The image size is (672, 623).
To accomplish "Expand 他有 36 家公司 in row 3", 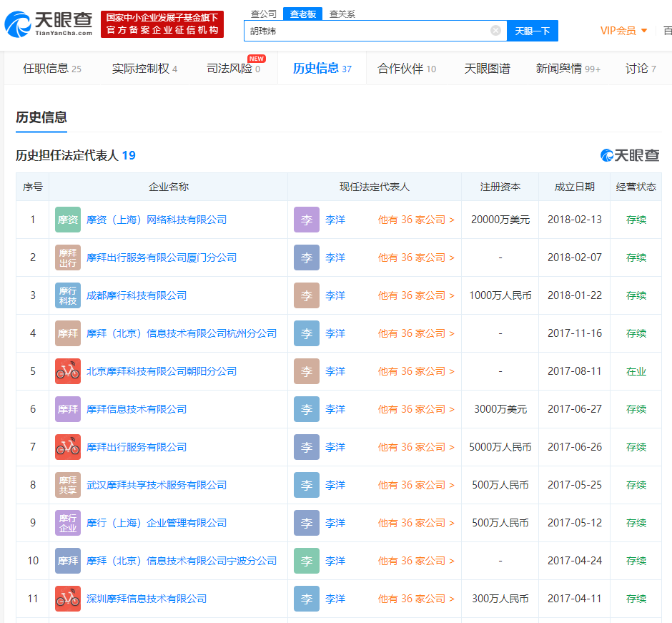I will point(416,295).
